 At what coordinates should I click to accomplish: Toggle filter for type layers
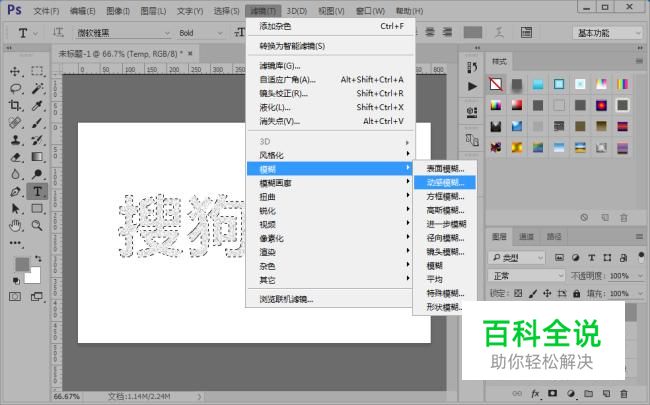click(592, 258)
